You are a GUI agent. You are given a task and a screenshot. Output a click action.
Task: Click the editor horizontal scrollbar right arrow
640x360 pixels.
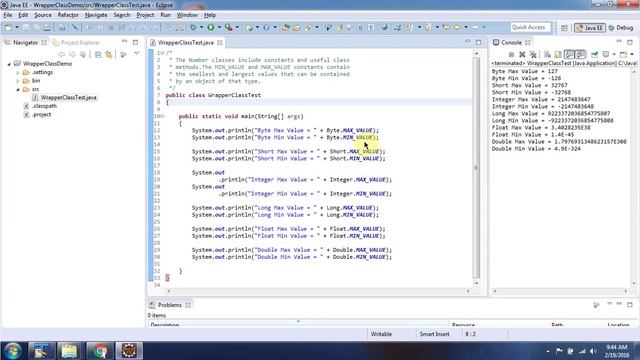(x=468, y=291)
